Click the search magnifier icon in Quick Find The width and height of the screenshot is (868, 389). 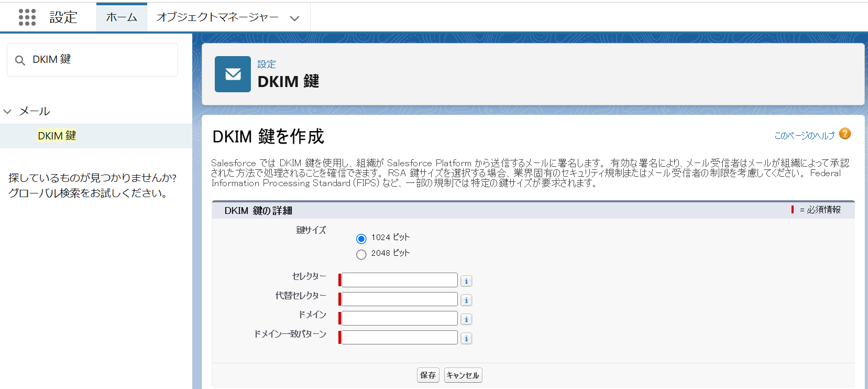[x=20, y=60]
